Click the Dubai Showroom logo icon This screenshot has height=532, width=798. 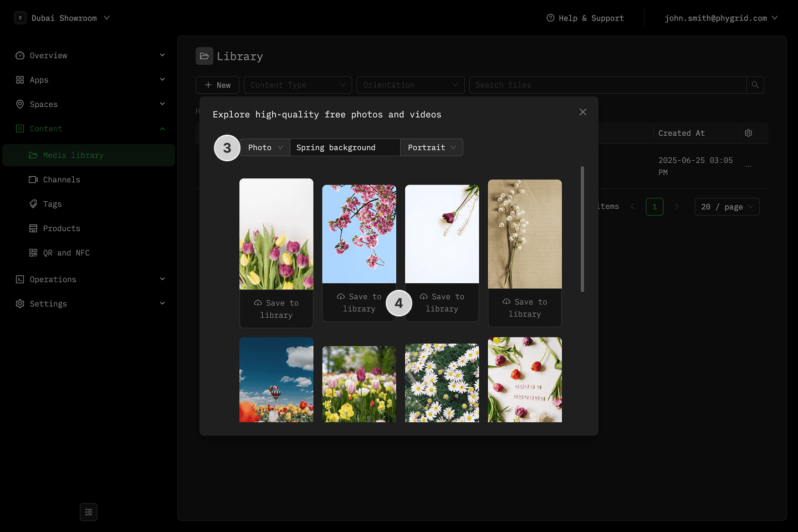point(21,18)
